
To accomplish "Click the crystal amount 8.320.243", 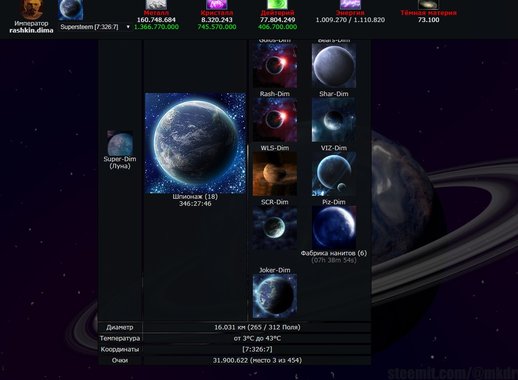I will click(x=217, y=20).
